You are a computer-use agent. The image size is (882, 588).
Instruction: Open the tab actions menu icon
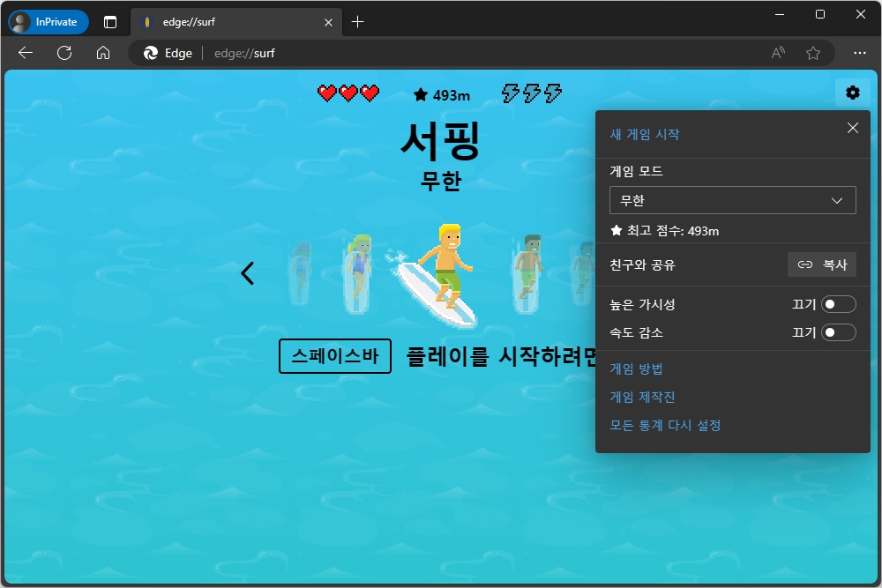[110, 22]
